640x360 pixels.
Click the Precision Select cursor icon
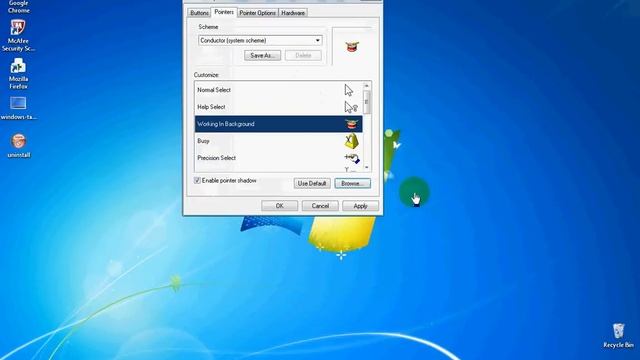pos(352,158)
